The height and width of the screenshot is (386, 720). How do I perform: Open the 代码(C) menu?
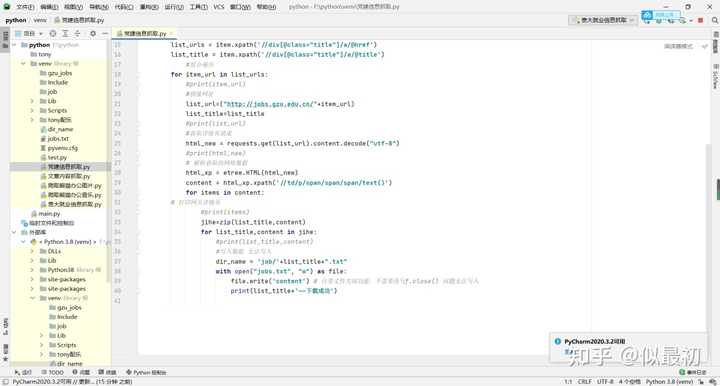(124, 7)
